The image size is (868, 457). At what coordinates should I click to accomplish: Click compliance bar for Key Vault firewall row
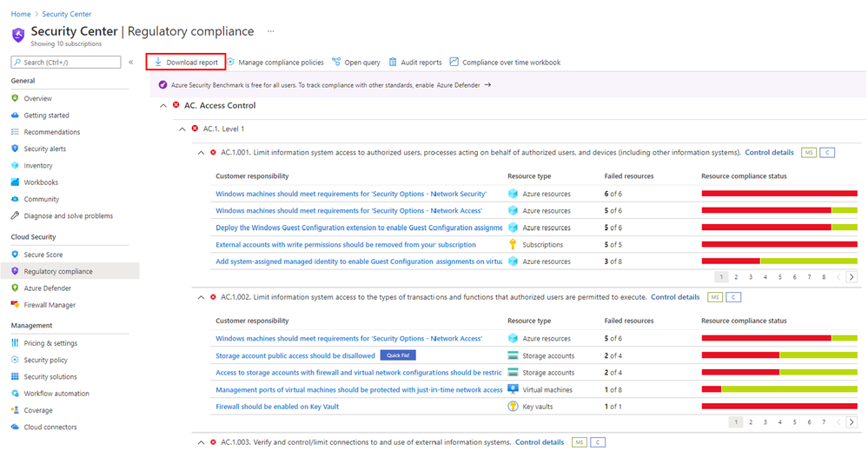pos(779,407)
